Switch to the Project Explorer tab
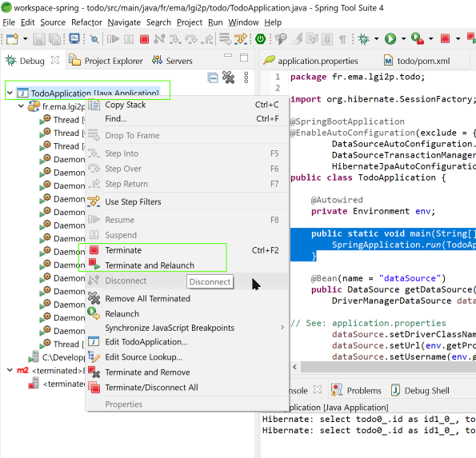Image resolution: width=476 pixels, height=458 pixels. click(x=106, y=61)
